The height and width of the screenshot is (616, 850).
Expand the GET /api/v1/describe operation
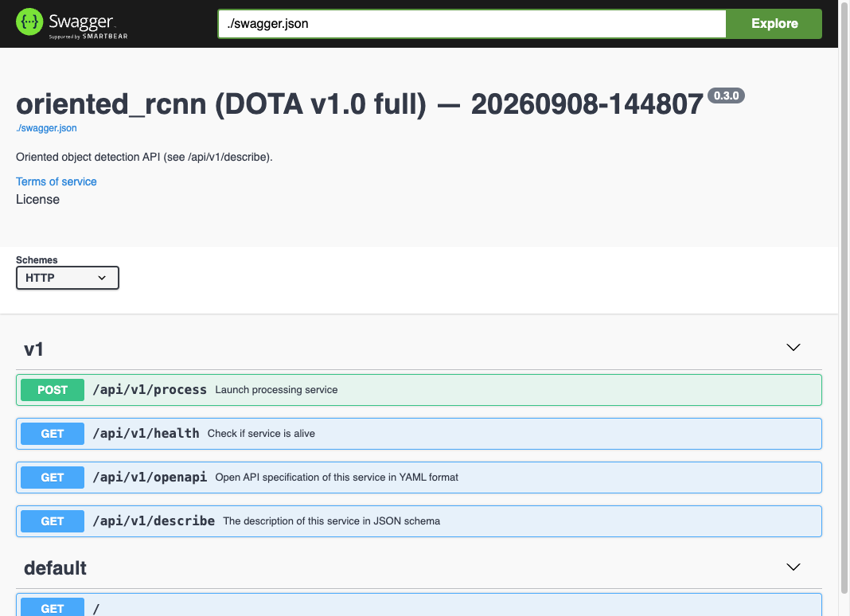coord(419,521)
